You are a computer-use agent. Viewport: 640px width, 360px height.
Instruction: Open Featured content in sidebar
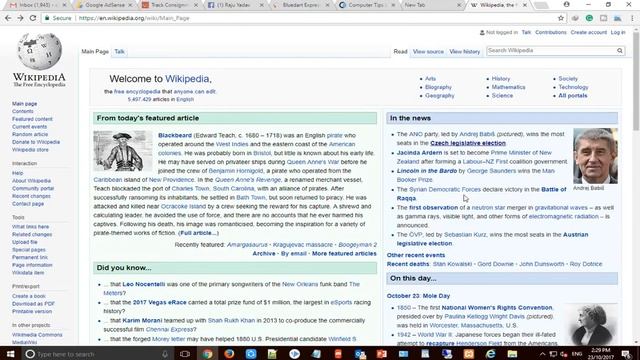(32, 119)
